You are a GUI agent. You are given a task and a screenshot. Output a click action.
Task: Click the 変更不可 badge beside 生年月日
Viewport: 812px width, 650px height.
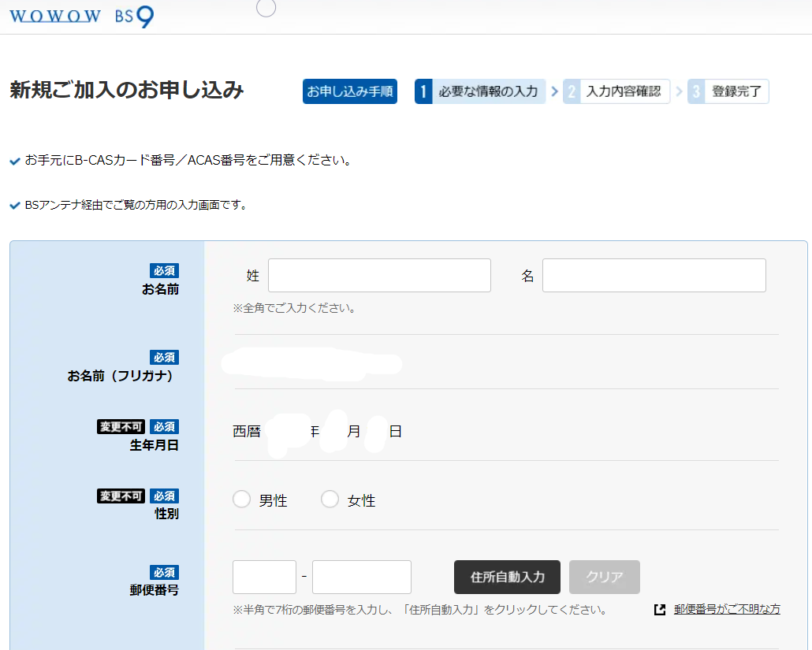pos(121,426)
